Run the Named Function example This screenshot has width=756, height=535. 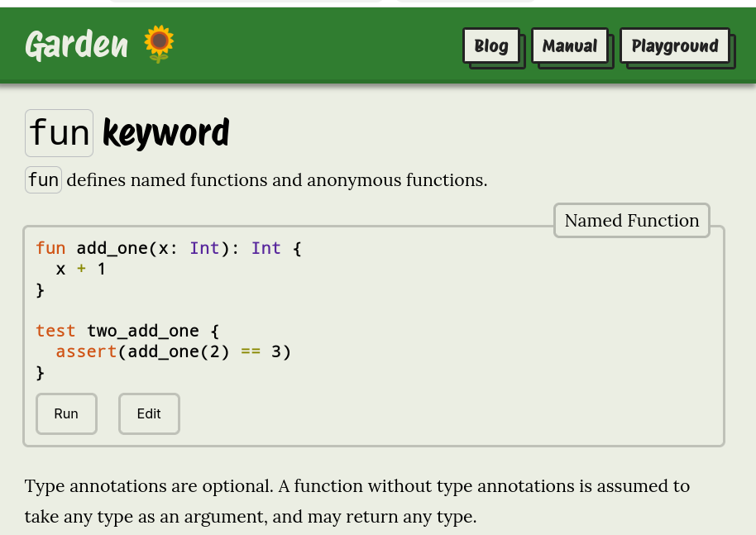pos(66,413)
